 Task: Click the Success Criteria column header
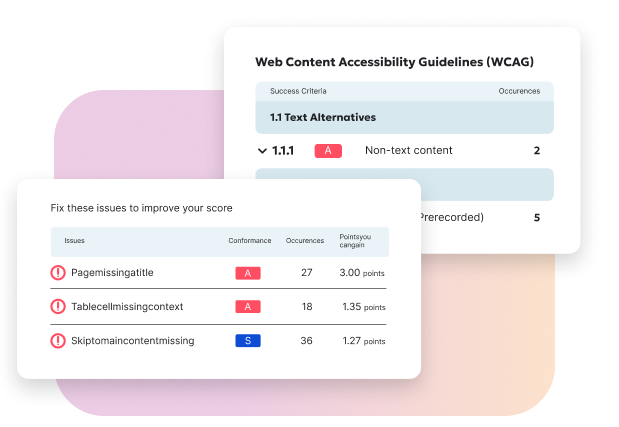tap(298, 91)
